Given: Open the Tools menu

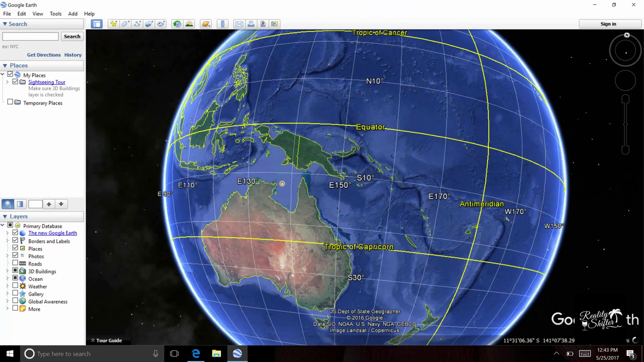Looking at the screenshot, I should [55, 14].
